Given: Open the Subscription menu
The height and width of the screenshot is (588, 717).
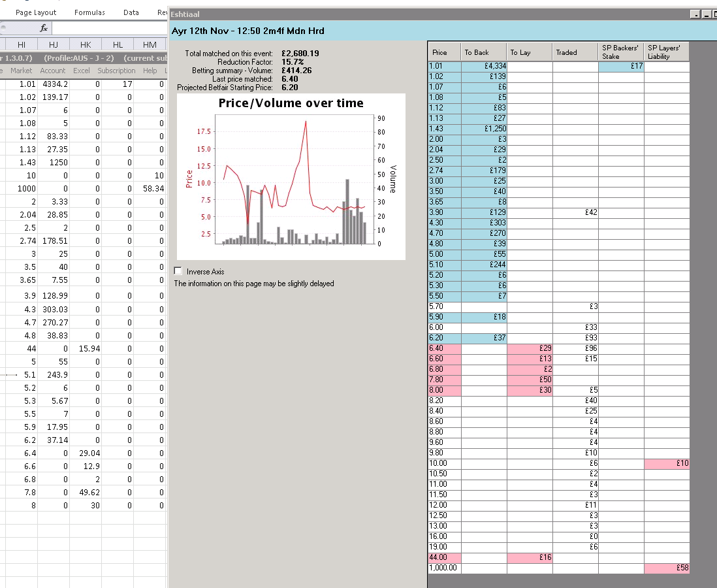Looking at the screenshot, I should [116, 71].
